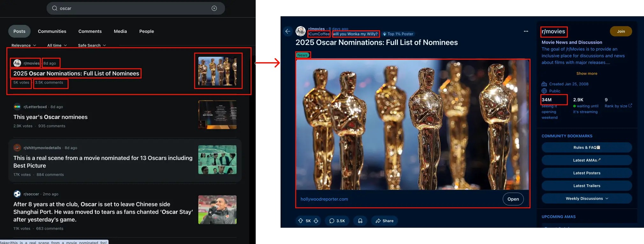644x244 pixels.
Task: Click the search field containing 'oscar'
Action: [x=136, y=8]
